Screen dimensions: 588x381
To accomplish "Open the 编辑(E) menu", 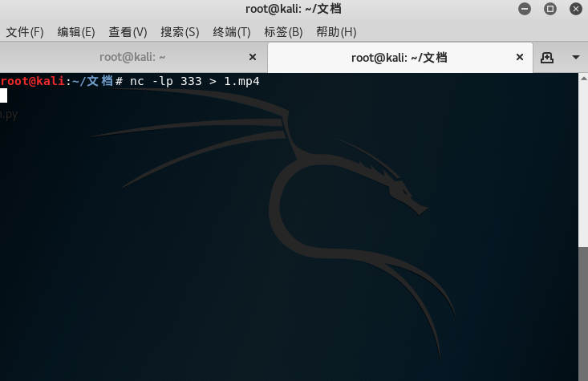I will point(76,32).
